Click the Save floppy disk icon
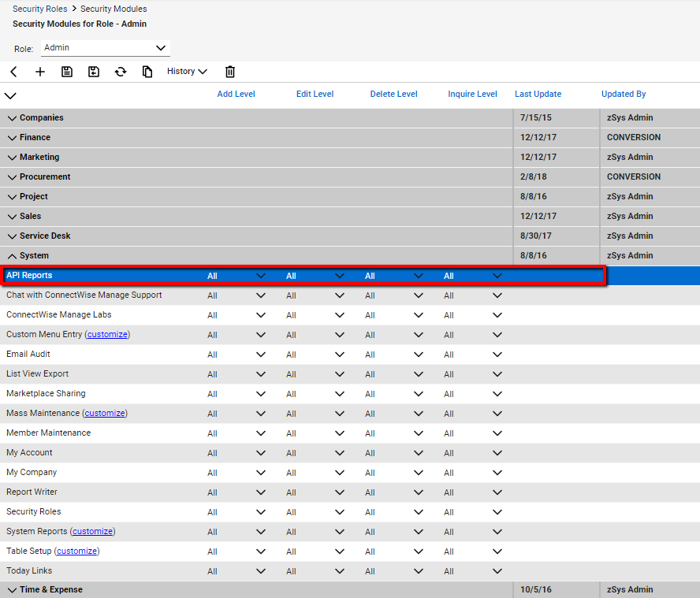 (67, 72)
